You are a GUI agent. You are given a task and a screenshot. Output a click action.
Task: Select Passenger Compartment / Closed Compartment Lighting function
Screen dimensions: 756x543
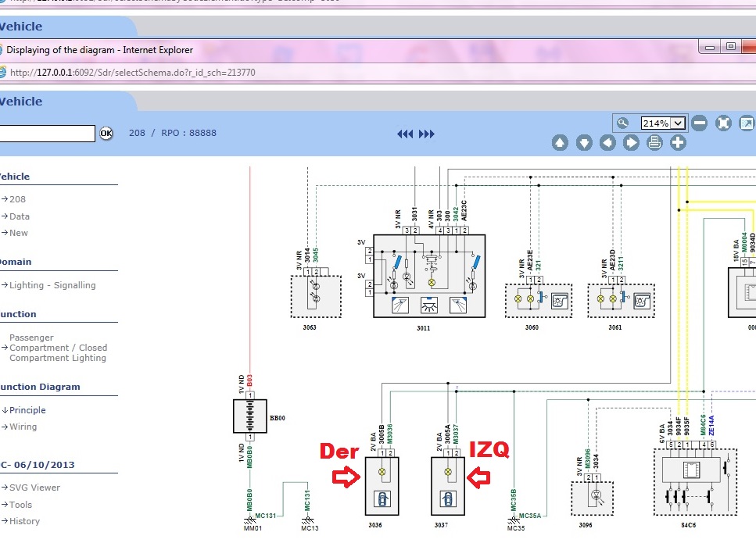58,348
